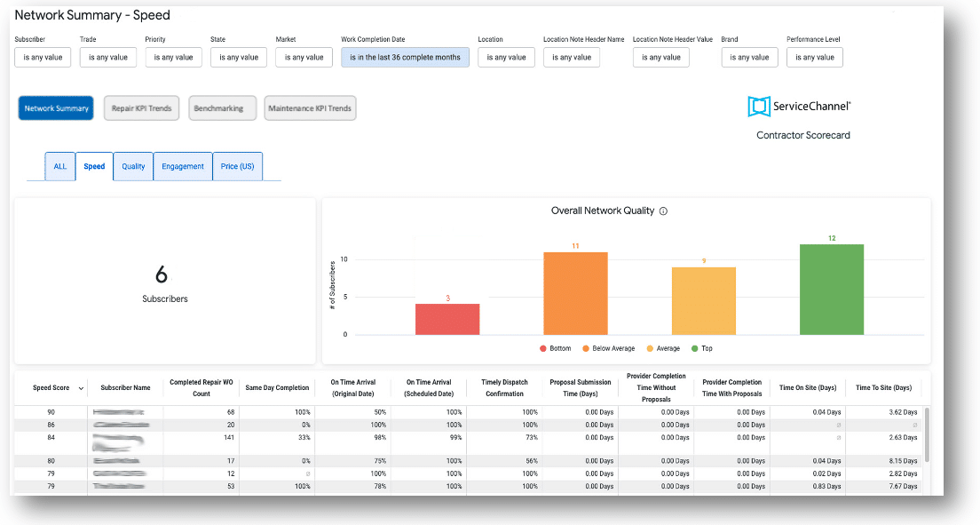Select the green Top bar in the chart
The height and width of the screenshot is (525, 980).
coord(831,289)
